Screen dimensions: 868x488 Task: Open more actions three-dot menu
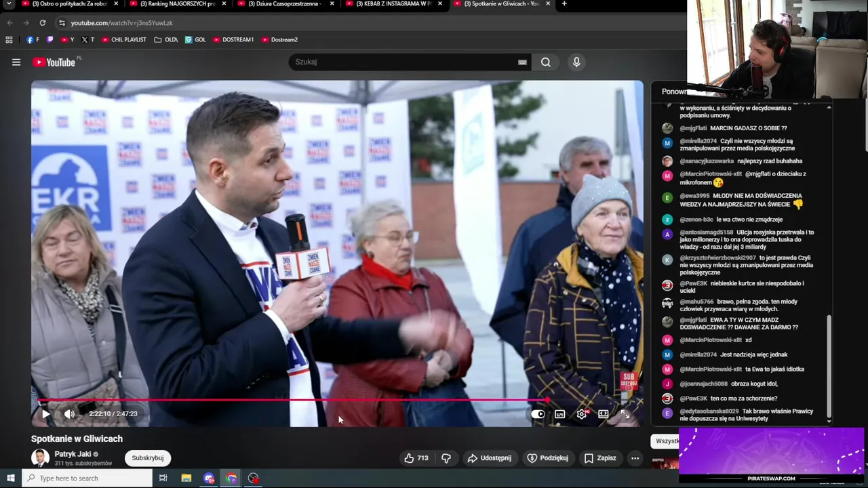[635, 458]
